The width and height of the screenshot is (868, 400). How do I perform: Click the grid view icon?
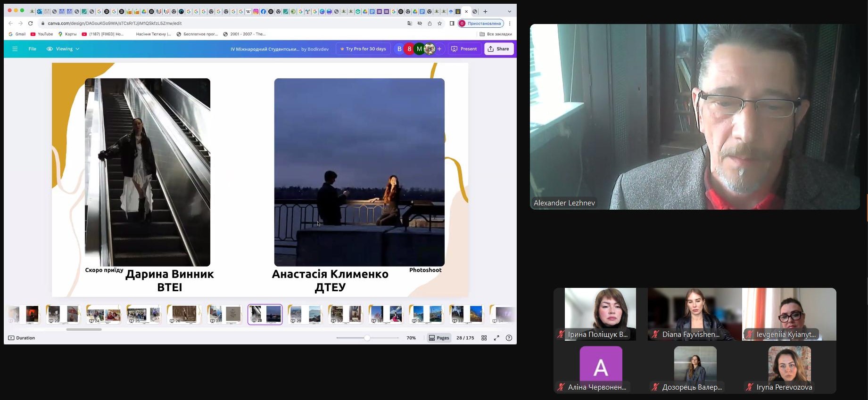tap(484, 338)
